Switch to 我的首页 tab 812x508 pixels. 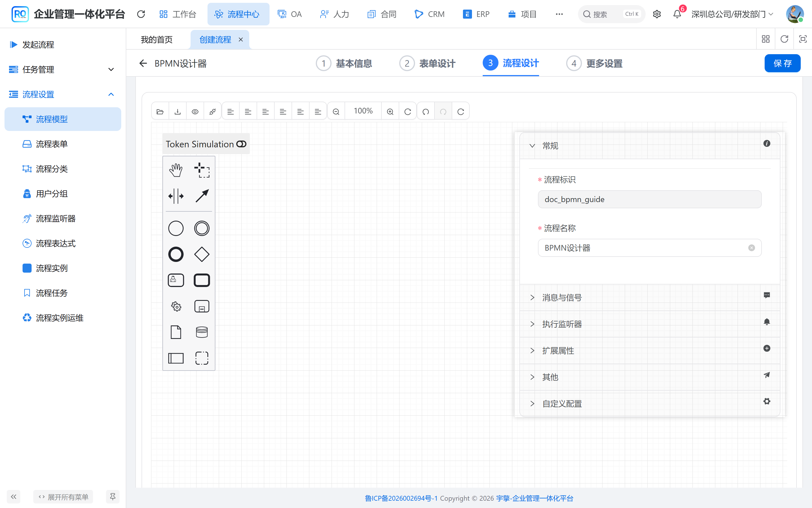[x=157, y=40]
